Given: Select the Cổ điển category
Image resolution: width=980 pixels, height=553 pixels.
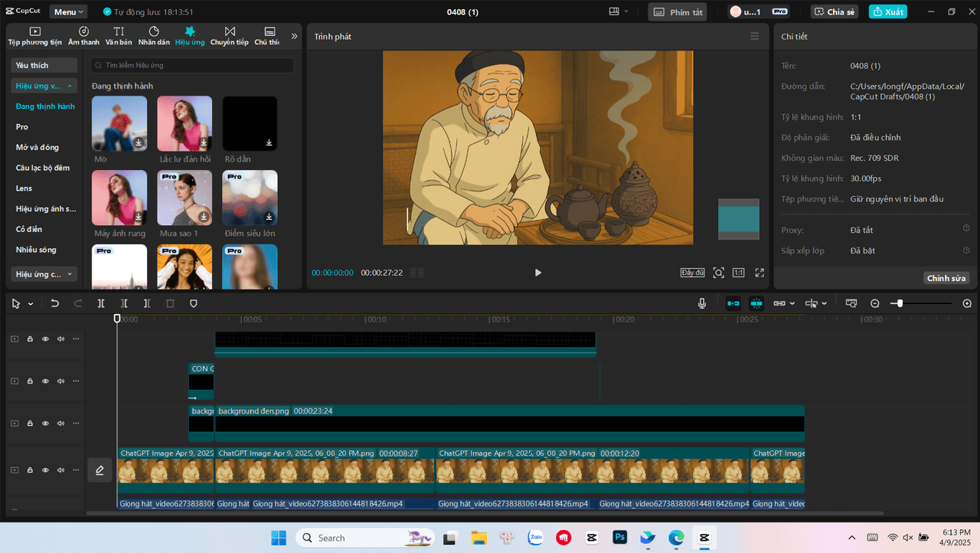Looking at the screenshot, I should point(29,229).
